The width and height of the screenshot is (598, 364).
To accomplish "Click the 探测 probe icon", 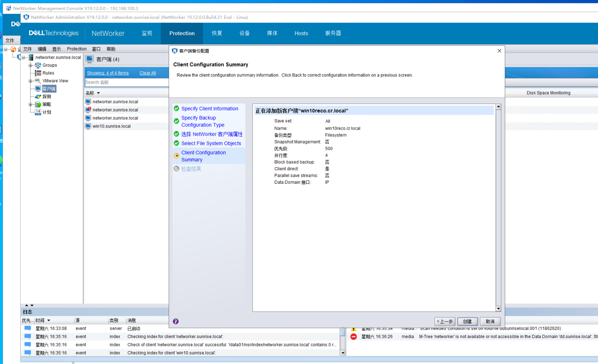I will coord(38,96).
